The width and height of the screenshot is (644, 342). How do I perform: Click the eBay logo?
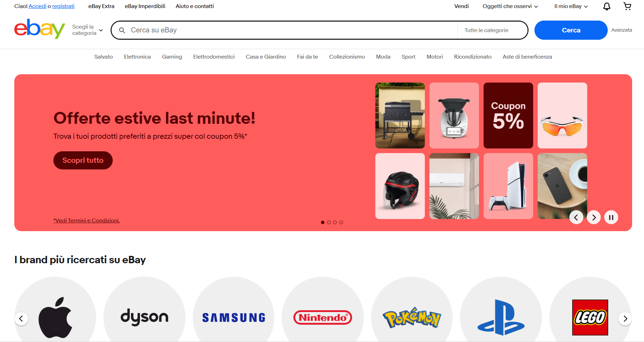point(40,29)
